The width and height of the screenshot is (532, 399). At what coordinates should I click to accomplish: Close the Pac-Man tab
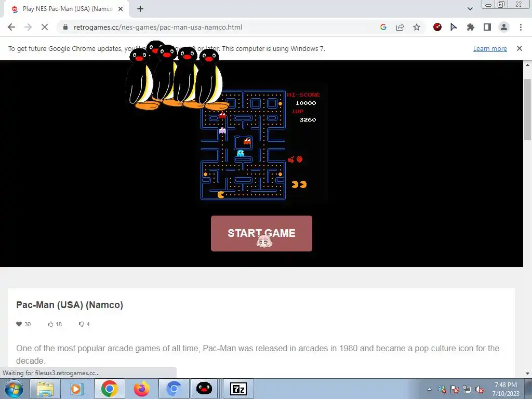coord(121,9)
